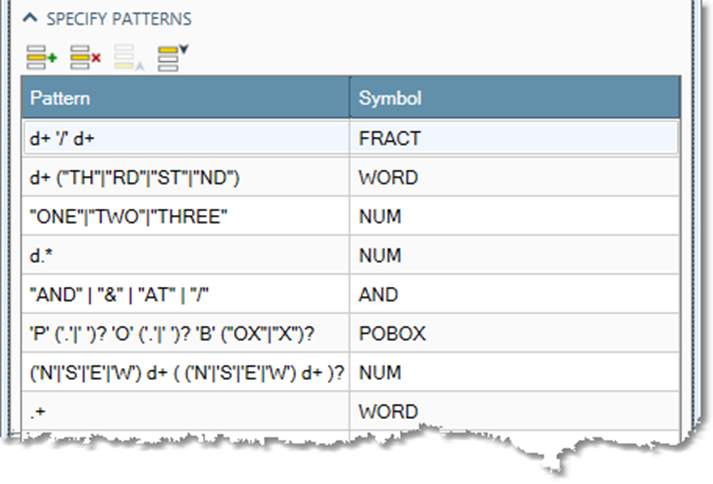Click the Symbol column header

pos(514,98)
